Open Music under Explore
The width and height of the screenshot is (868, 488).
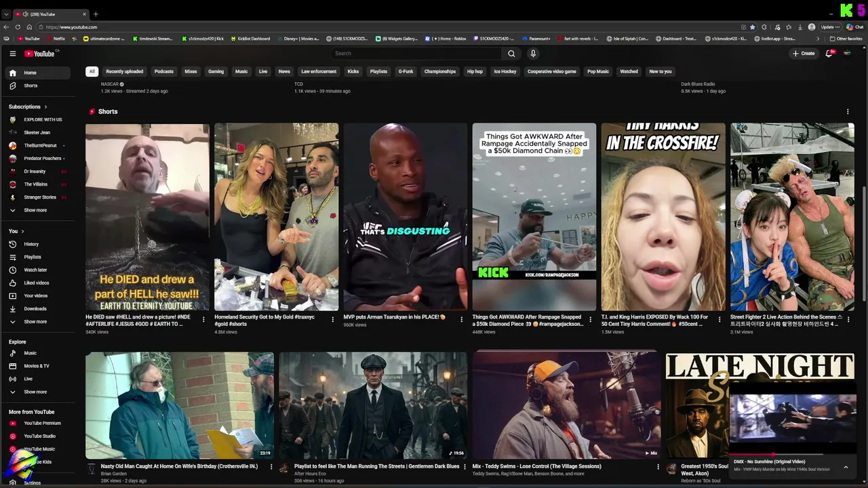[x=39, y=353]
